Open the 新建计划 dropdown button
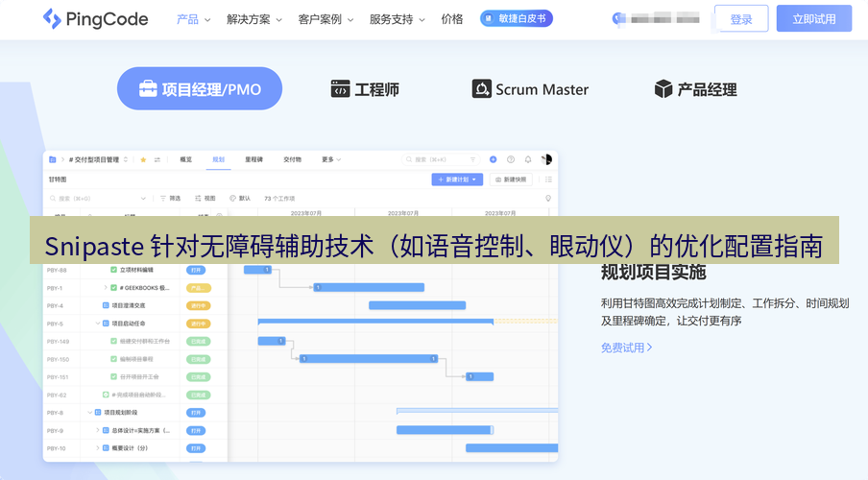Image resolution: width=868 pixels, height=480 pixels. [457, 180]
